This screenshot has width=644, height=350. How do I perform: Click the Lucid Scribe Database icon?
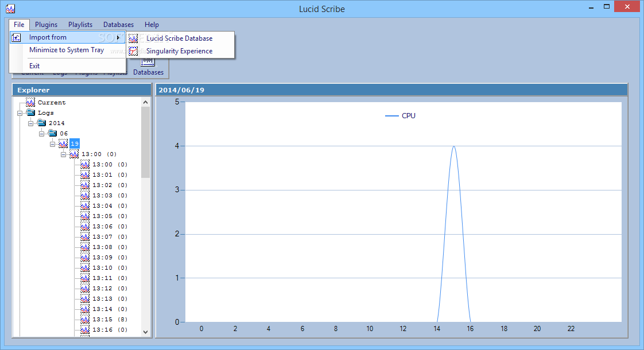click(x=133, y=38)
